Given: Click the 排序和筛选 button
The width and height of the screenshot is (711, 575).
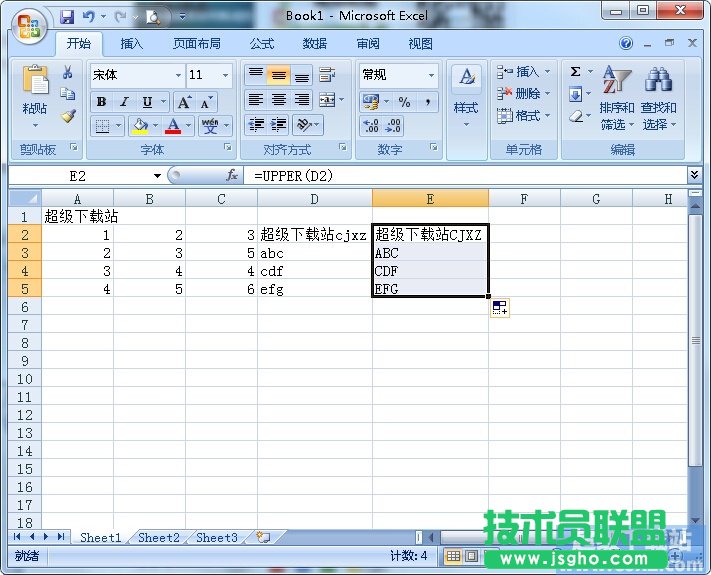Looking at the screenshot, I should 617,100.
